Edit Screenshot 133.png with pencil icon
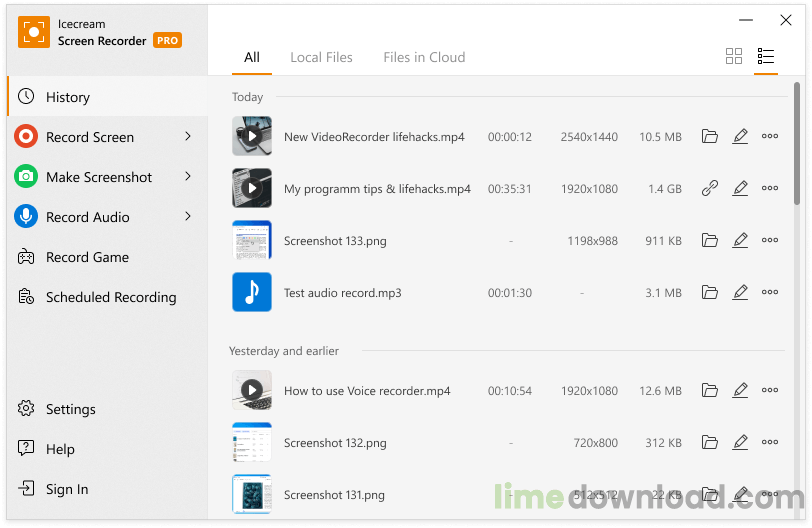The height and width of the screenshot is (528, 812). (x=740, y=240)
